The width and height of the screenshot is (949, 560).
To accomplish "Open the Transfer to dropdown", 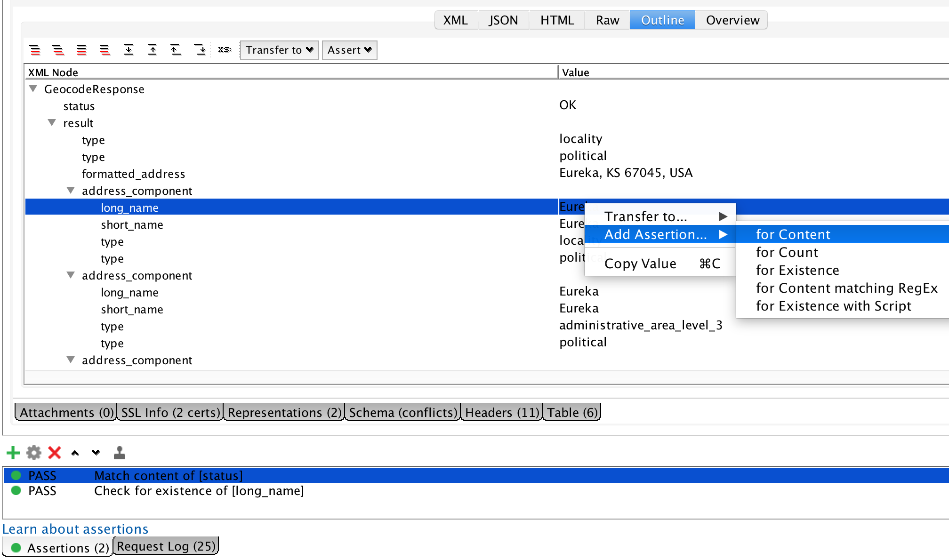I will click(279, 50).
